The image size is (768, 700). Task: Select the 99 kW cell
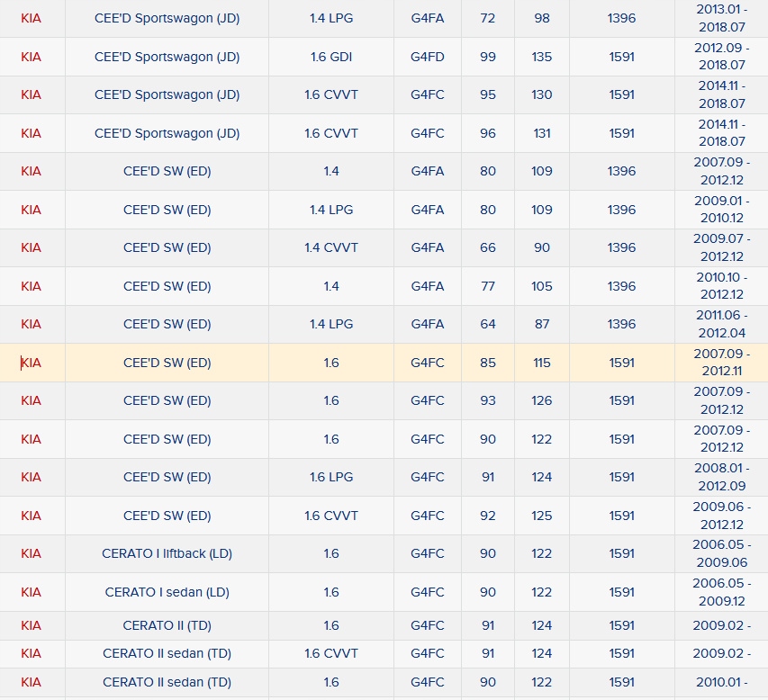(x=488, y=57)
